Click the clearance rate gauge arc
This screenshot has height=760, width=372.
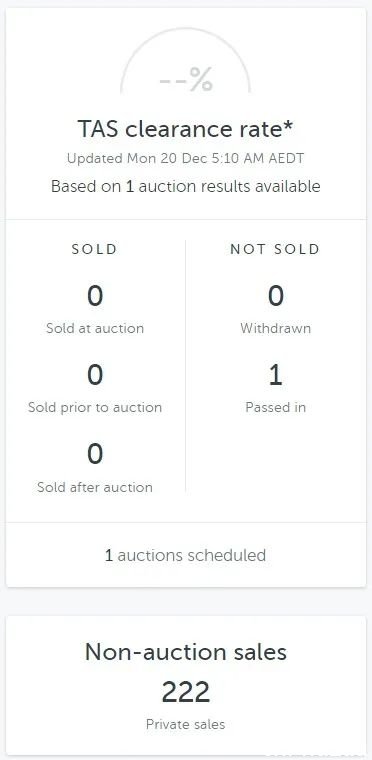click(x=186, y=58)
